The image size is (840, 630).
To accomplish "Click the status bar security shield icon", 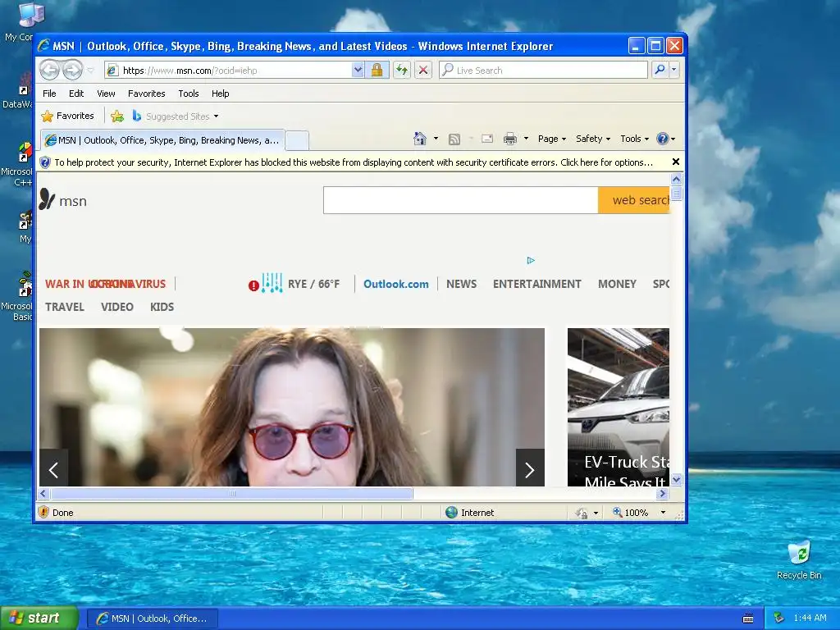I will pos(44,512).
